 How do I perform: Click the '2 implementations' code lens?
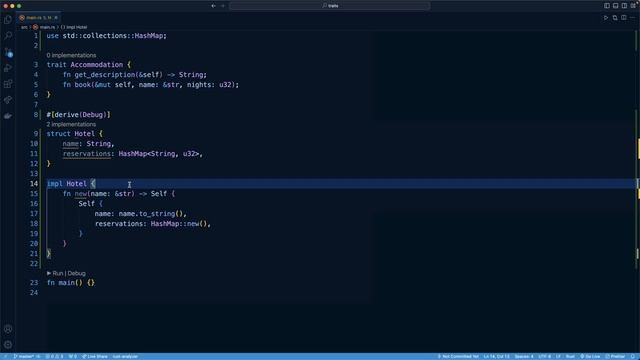coord(71,124)
